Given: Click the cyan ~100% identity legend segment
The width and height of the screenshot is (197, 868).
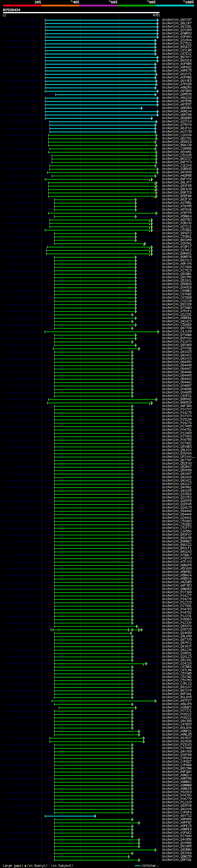Looking at the screenshot, I should coord(175,6).
